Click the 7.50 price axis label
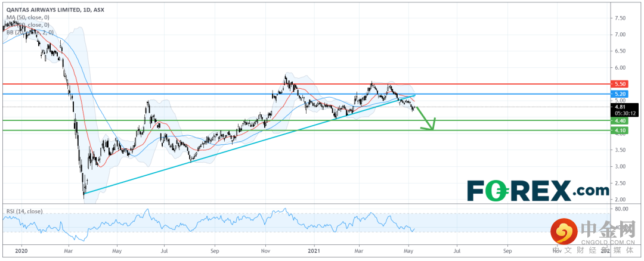Viewport: 644px width, 261px height. [x=620, y=18]
